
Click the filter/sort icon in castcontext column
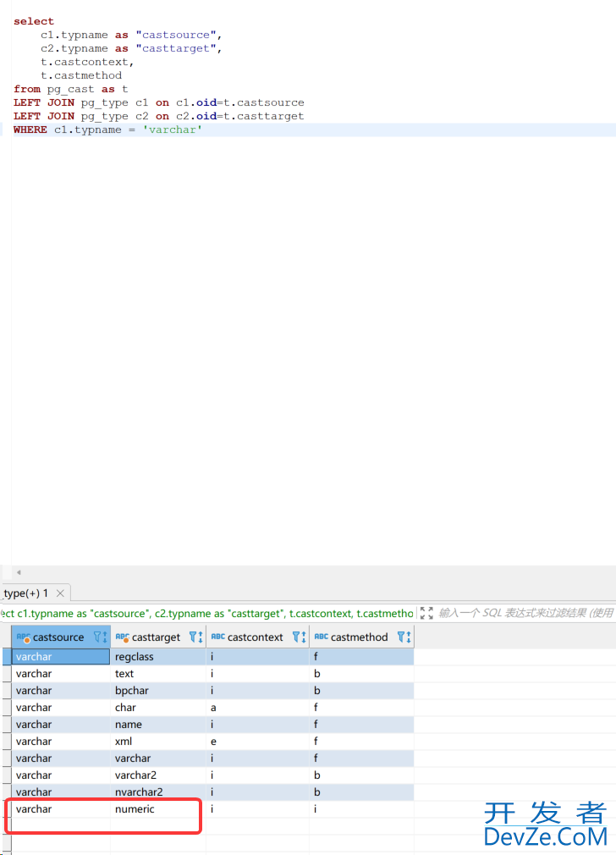pyautogui.click(x=298, y=637)
